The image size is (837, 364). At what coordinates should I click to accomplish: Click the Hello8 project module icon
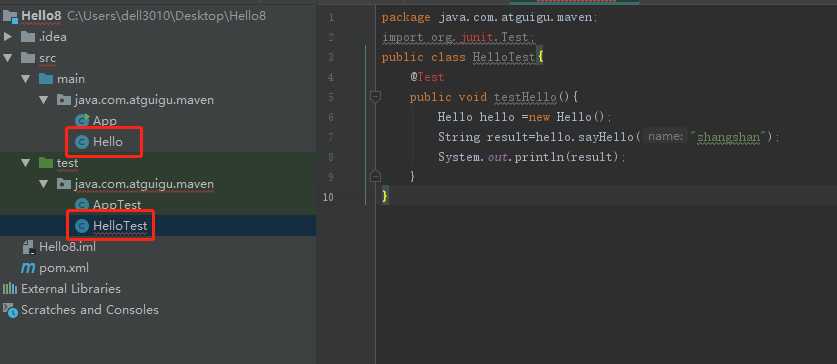(x=10, y=17)
